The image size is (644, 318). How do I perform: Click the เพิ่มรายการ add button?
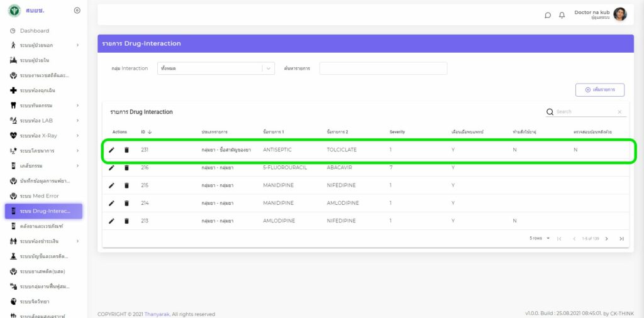click(x=599, y=90)
